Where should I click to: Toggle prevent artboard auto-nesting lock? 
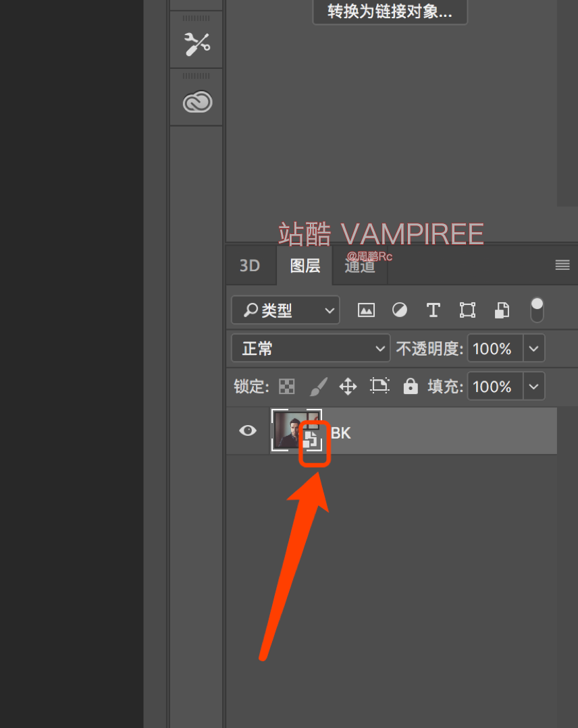coord(379,385)
